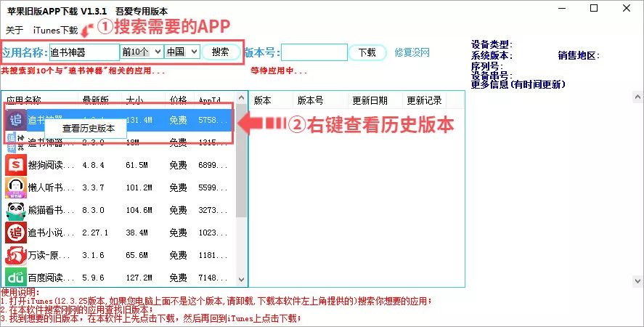
Task: Click version 4.8.4 cell
Action: [x=93, y=165]
